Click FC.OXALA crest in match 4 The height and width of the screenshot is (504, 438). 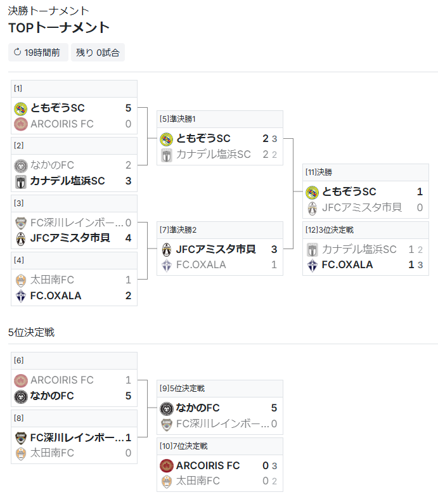click(20, 295)
